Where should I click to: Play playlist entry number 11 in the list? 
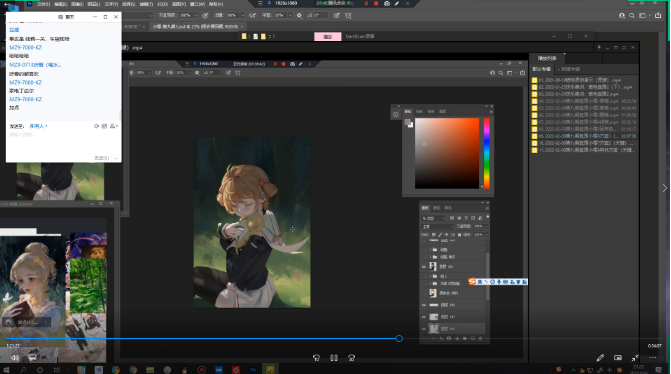(584, 150)
